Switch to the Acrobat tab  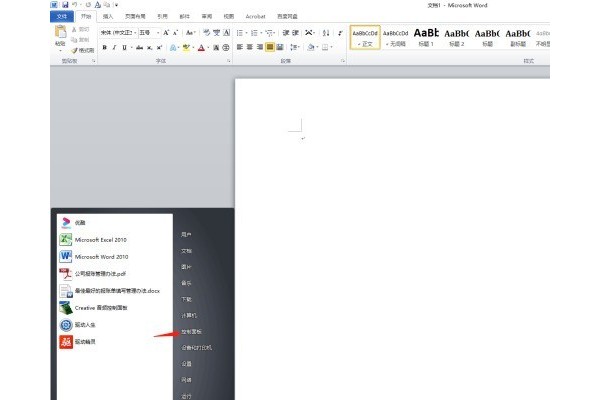click(255, 16)
